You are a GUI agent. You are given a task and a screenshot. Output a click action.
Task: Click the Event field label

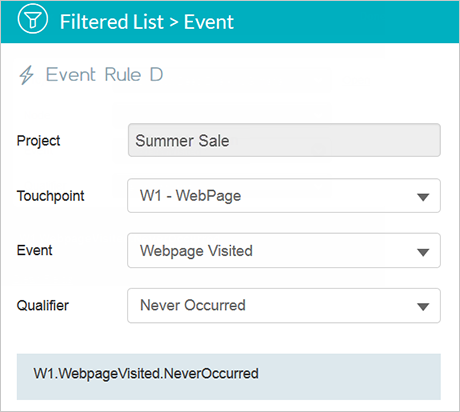click(x=35, y=250)
